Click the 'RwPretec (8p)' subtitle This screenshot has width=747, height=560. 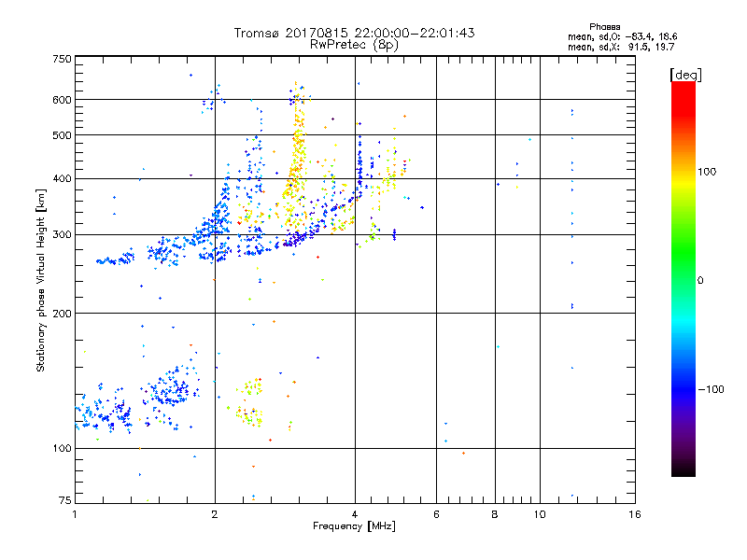click(354, 45)
